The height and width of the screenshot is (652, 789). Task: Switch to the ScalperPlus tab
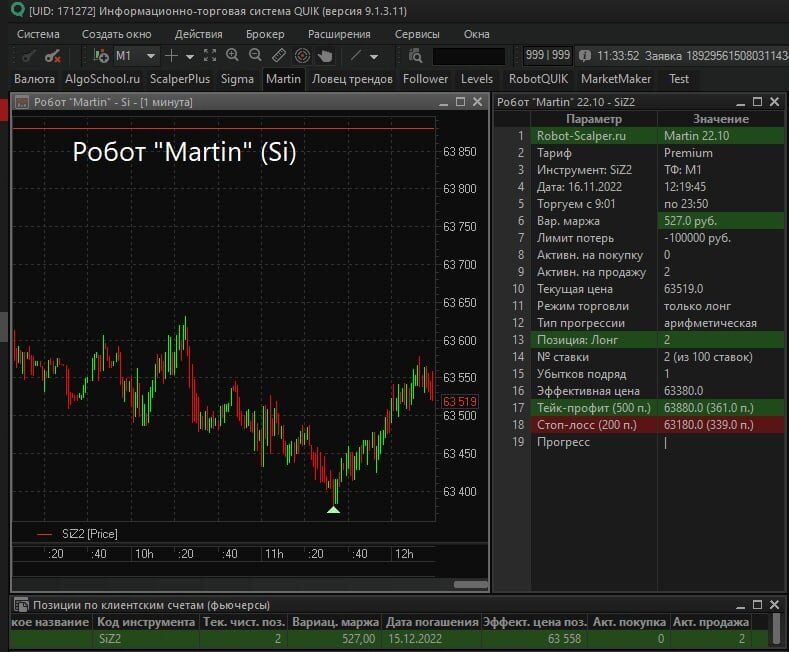tap(180, 79)
